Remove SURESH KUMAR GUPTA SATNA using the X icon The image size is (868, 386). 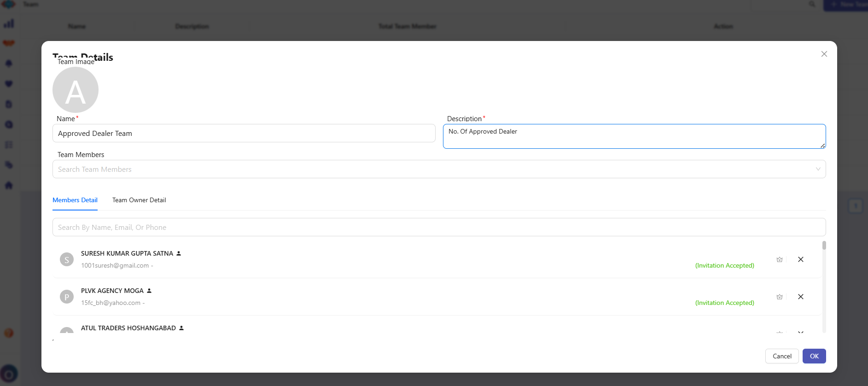(801, 259)
